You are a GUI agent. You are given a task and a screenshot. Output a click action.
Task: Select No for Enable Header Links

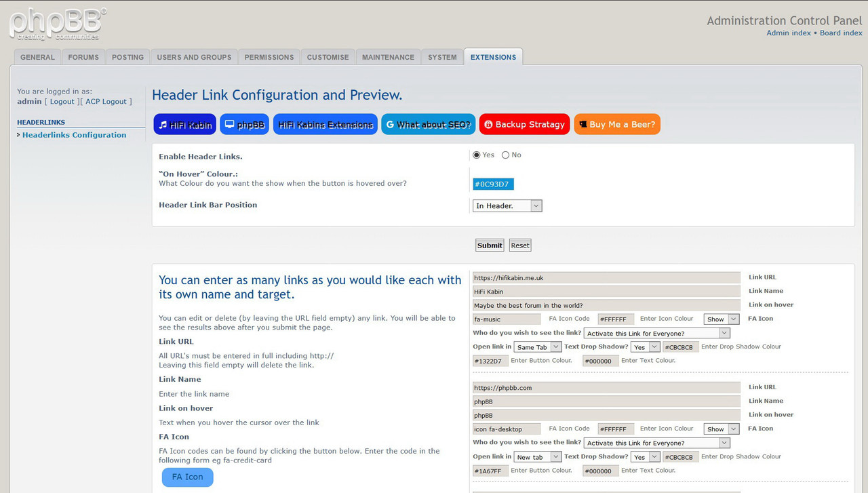tap(505, 155)
